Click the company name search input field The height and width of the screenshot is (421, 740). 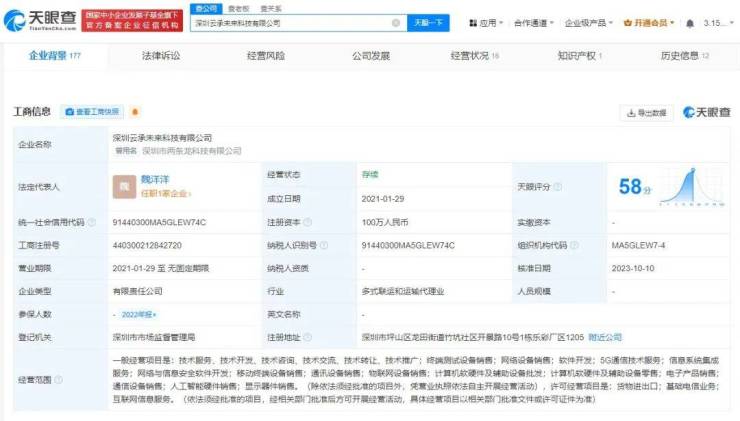coord(290,22)
